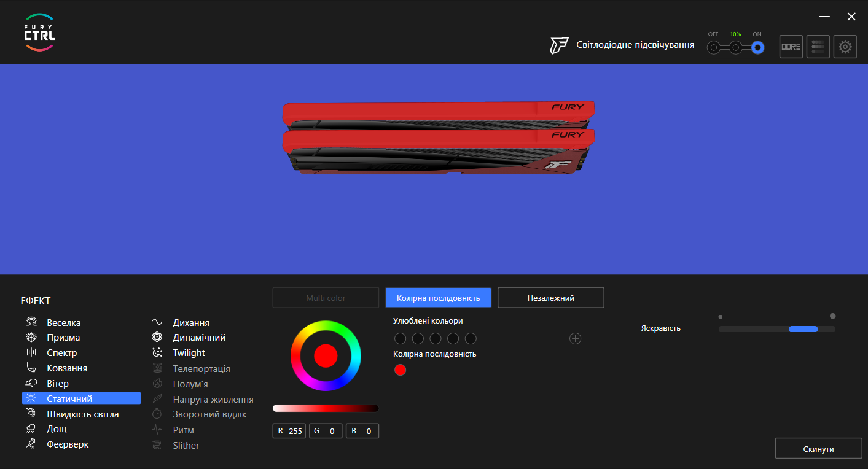Click the large maximum brightness dot
The image size is (868, 469).
click(x=832, y=316)
